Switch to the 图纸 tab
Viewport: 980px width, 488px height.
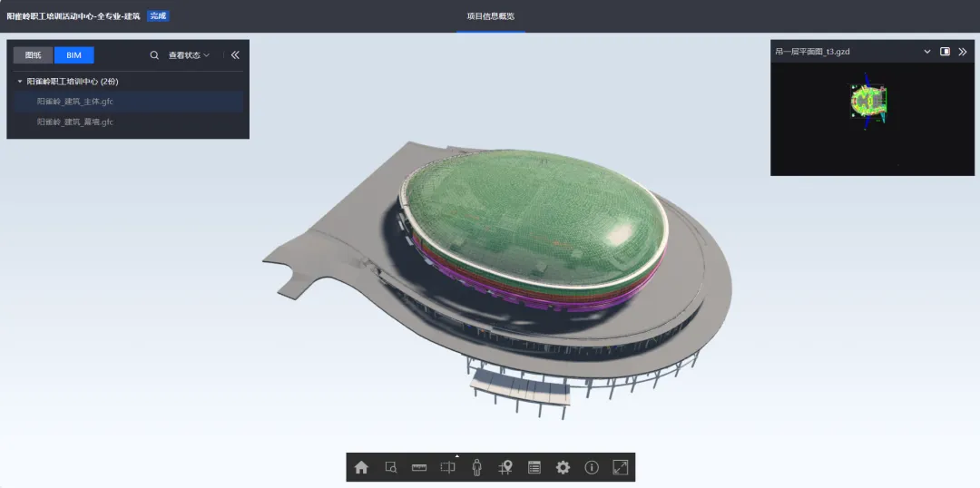point(34,55)
